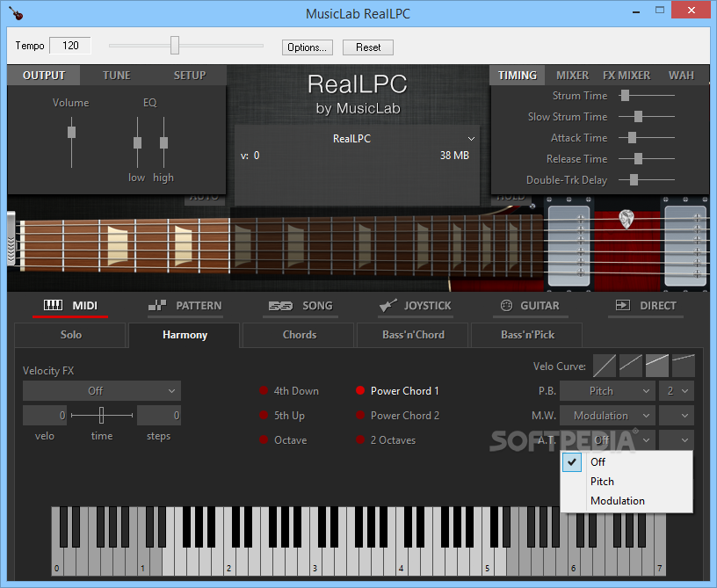Screen dimensions: 717x588
Task: Click the Joystick guitar icon
Action: point(387,306)
